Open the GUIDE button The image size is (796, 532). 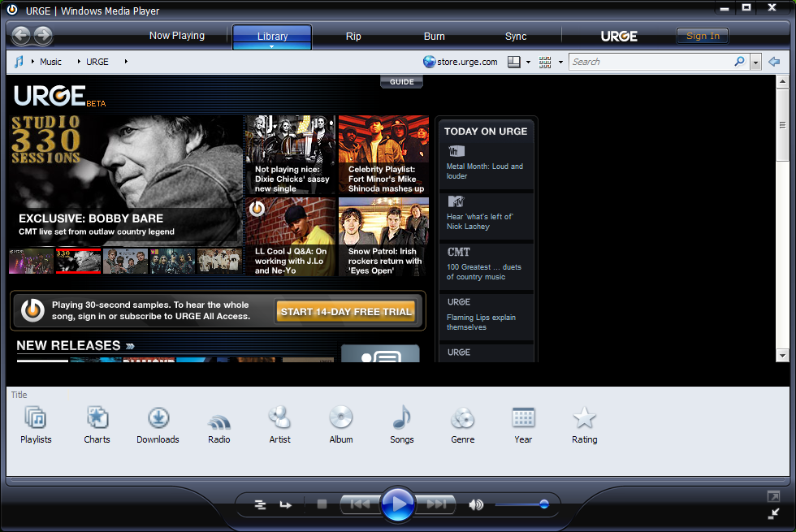point(401,82)
